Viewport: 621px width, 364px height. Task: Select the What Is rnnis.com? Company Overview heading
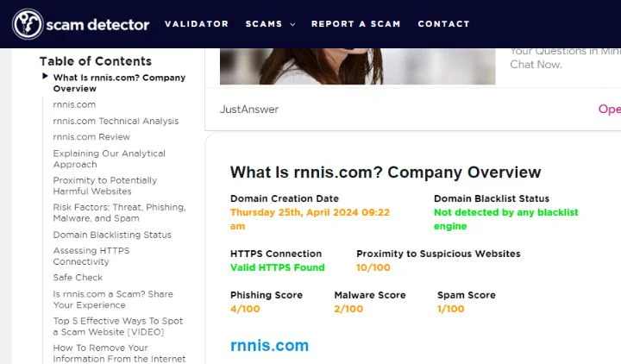point(386,173)
